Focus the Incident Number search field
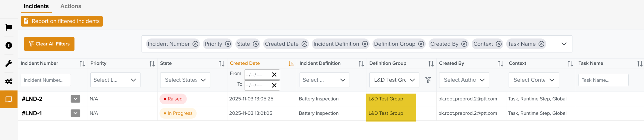 click(x=46, y=80)
